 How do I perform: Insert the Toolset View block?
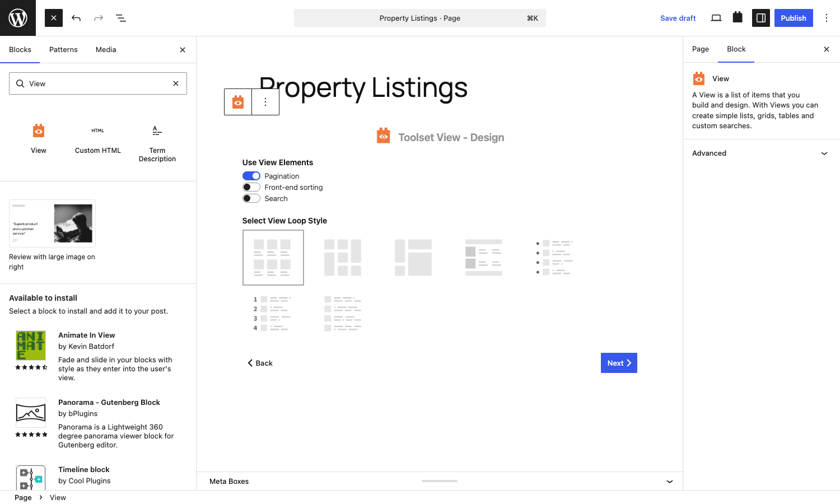(x=39, y=139)
